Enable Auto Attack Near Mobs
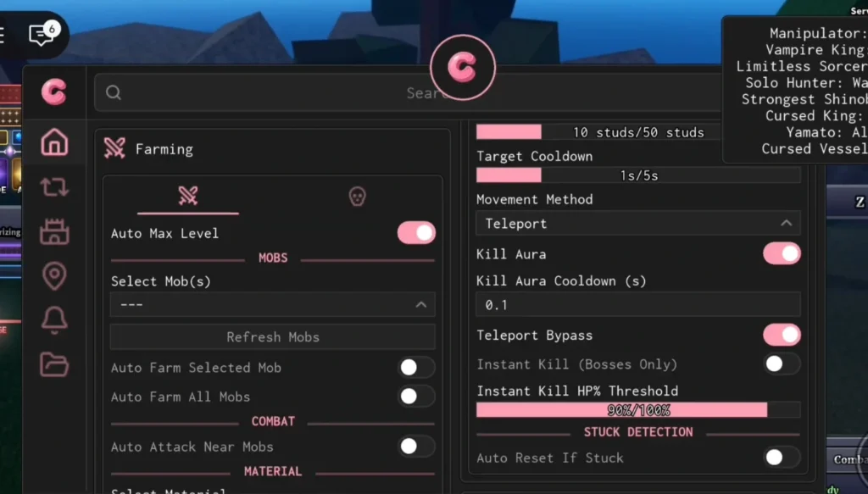Screen dimensions: 868x494 pyautogui.click(x=416, y=447)
